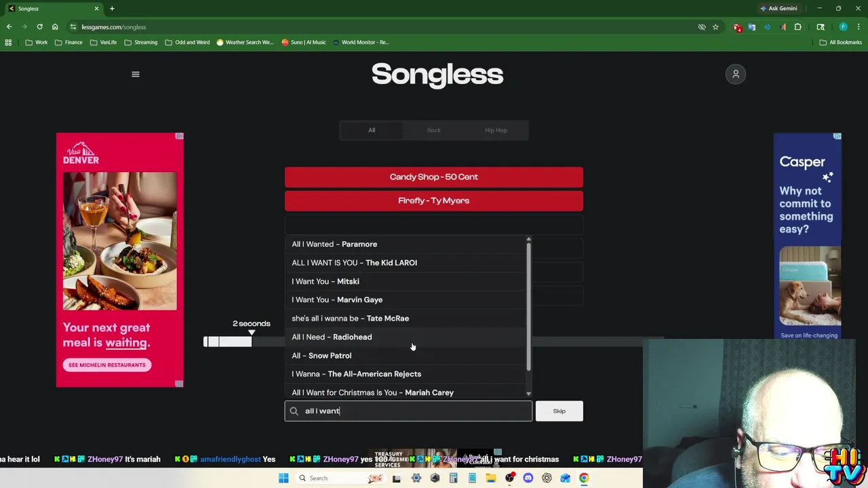Go to the browser home page
The height and width of the screenshot is (488, 868).
(55, 27)
